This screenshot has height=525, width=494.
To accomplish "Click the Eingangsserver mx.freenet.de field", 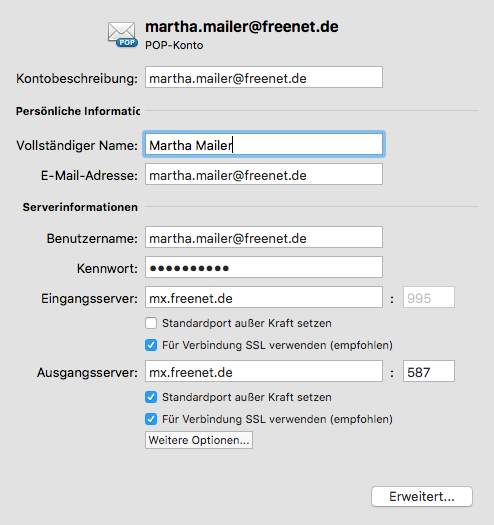I will tap(264, 297).
